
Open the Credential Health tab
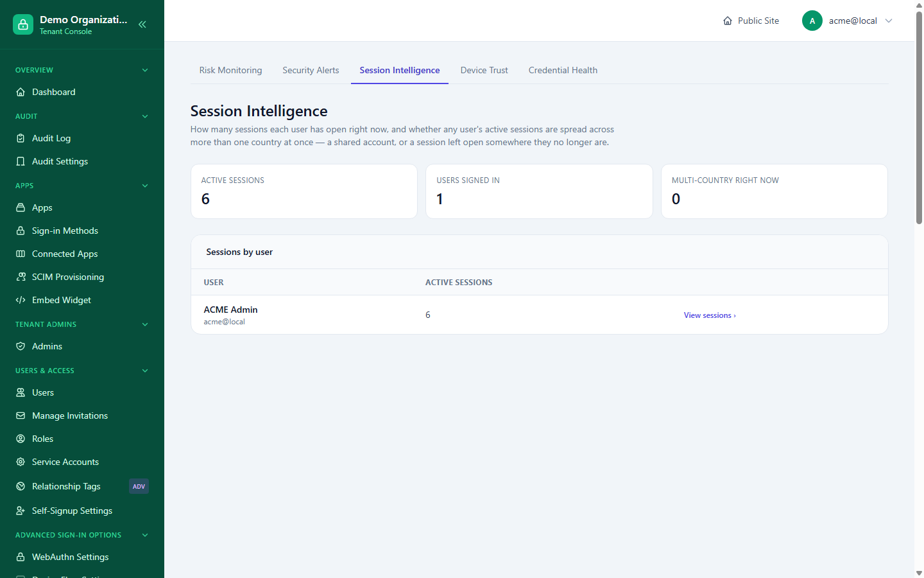click(563, 71)
